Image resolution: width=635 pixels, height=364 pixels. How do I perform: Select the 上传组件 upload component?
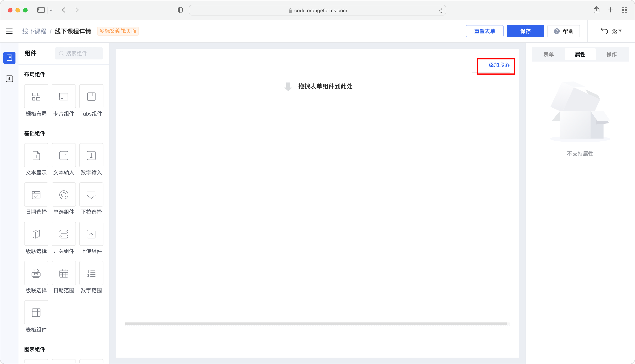click(x=91, y=234)
